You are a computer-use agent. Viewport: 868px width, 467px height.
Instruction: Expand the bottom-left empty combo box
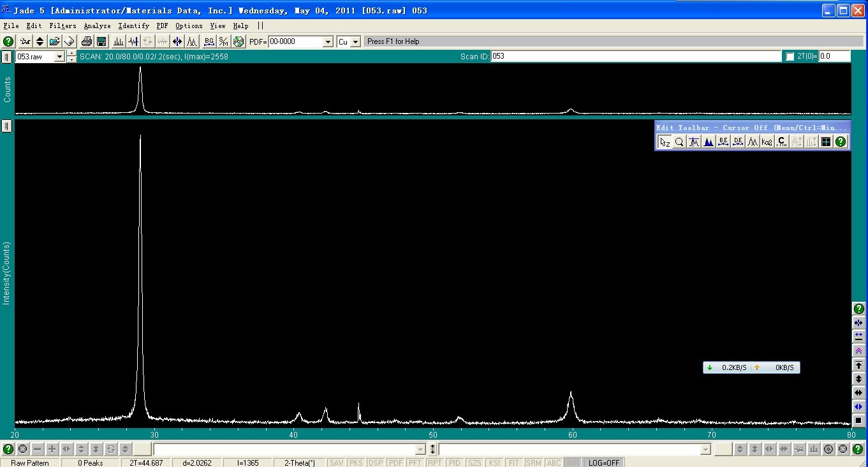click(420, 450)
